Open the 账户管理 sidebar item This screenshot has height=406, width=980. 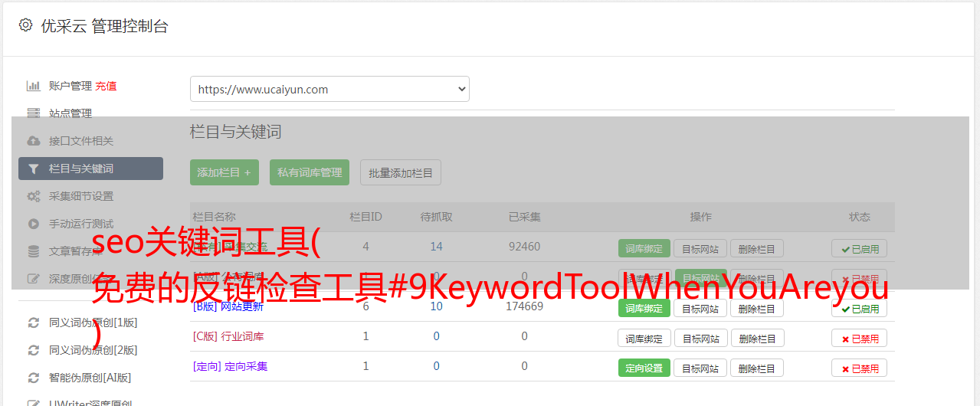(70, 86)
